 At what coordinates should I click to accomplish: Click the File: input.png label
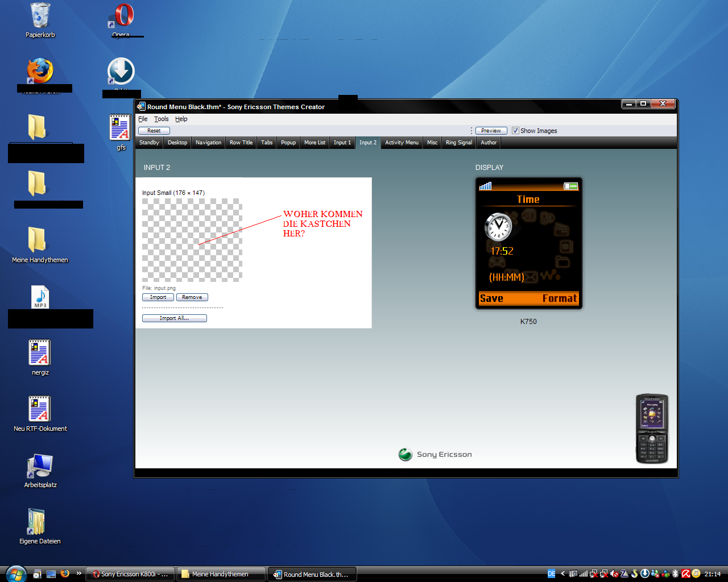pos(159,288)
